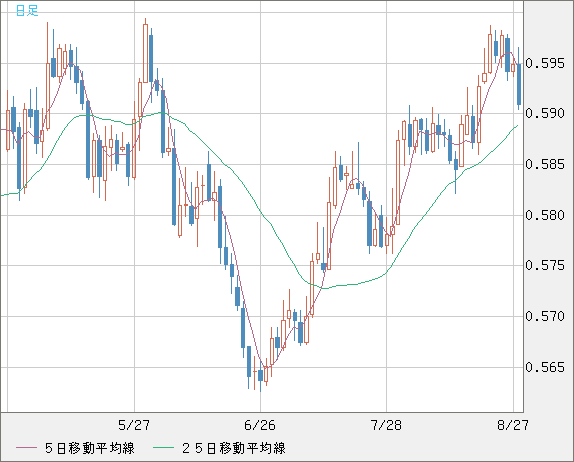Click the green 25-day average legend line sample
Image resolution: width=574 pixels, height=462 pixels.
point(163,448)
